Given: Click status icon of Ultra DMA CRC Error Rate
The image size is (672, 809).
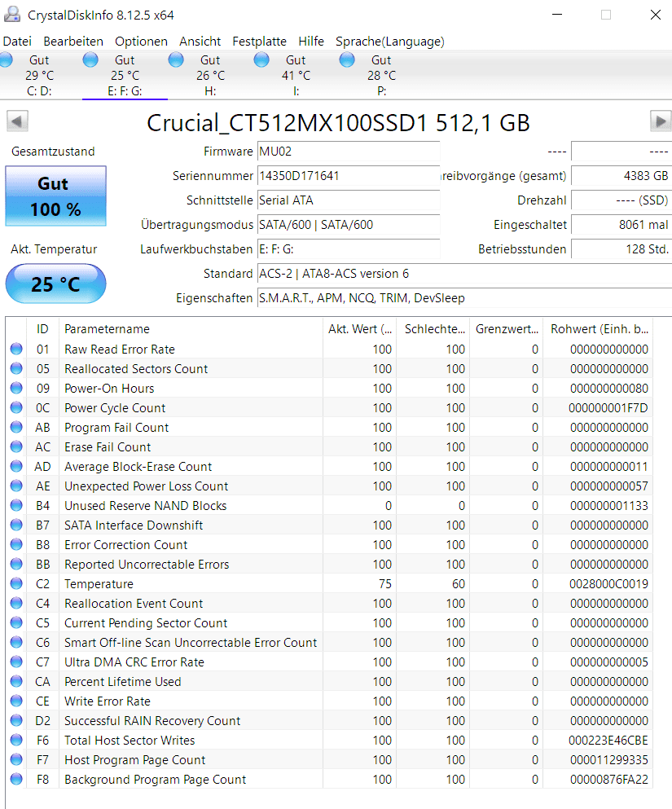Looking at the screenshot, I should [16, 662].
